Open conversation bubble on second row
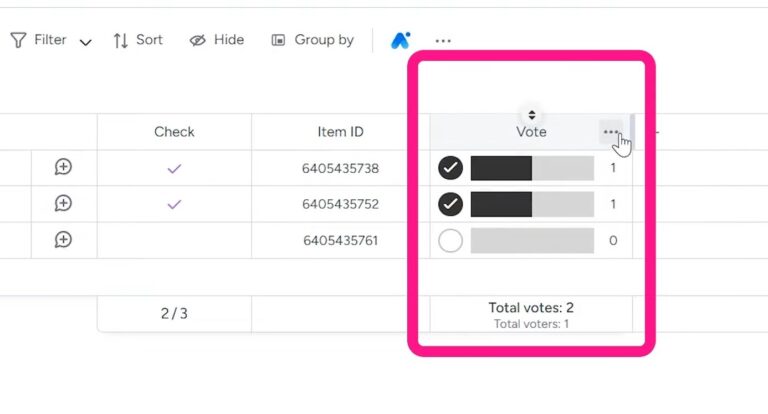The height and width of the screenshot is (414, 768). tap(63, 204)
